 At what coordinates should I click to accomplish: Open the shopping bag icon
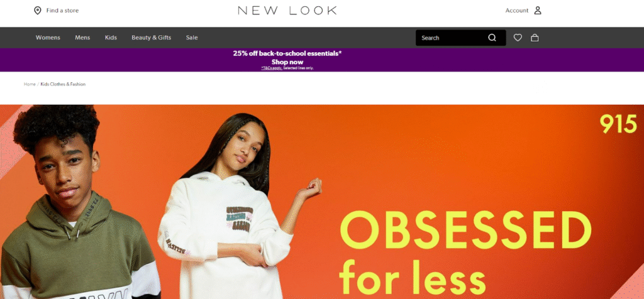(535, 38)
